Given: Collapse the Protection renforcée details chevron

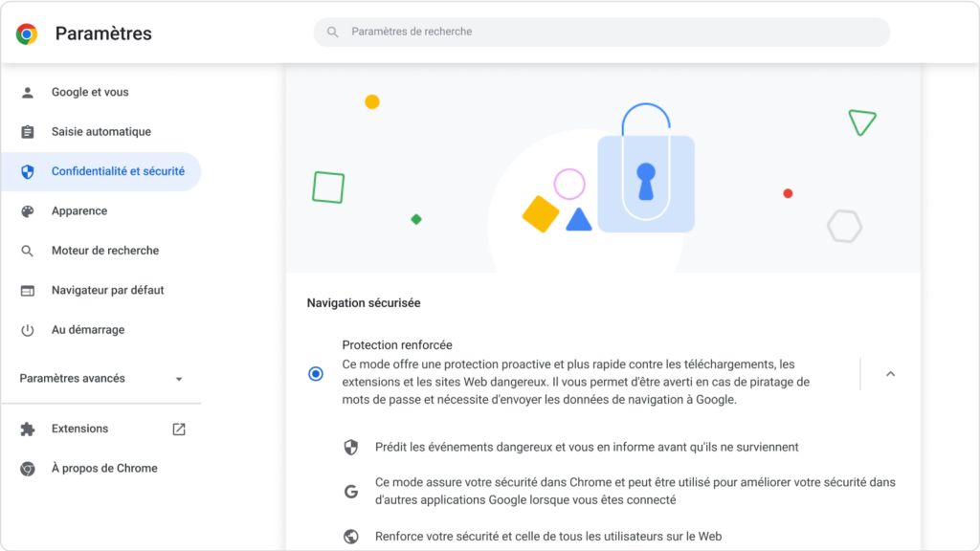Looking at the screenshot, I should (x=891, y=374).
